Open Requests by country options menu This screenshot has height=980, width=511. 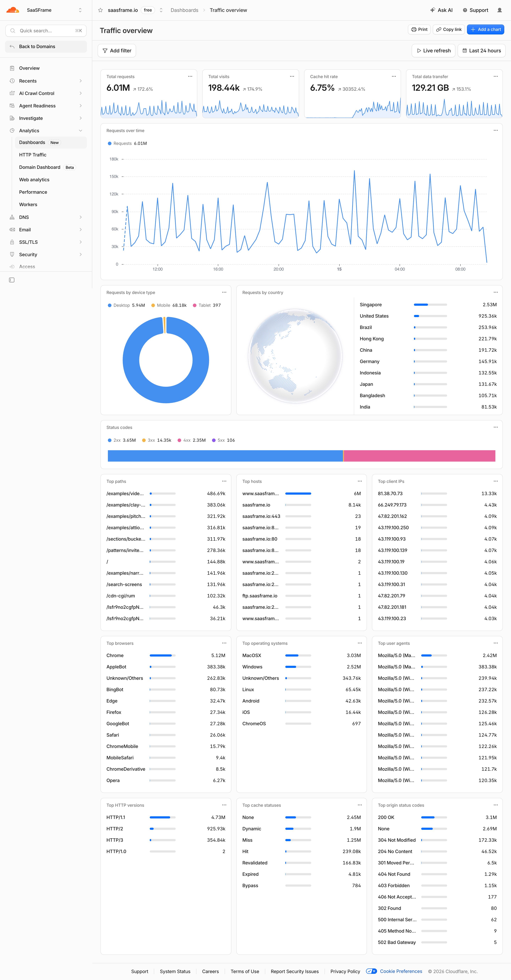496,293
